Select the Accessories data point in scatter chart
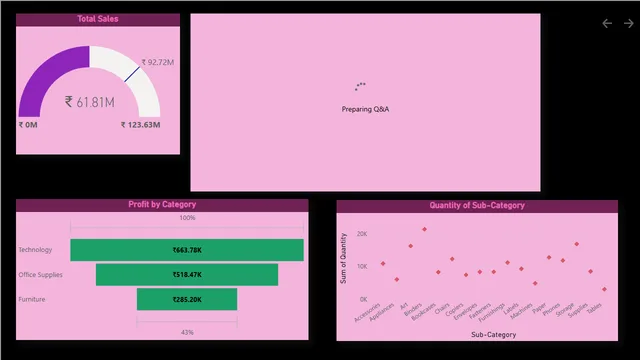 (383, 264)
